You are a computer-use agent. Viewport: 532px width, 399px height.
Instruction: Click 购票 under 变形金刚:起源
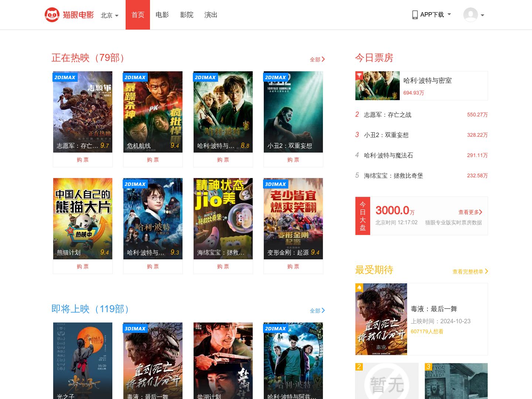click(x=293, y=267)
